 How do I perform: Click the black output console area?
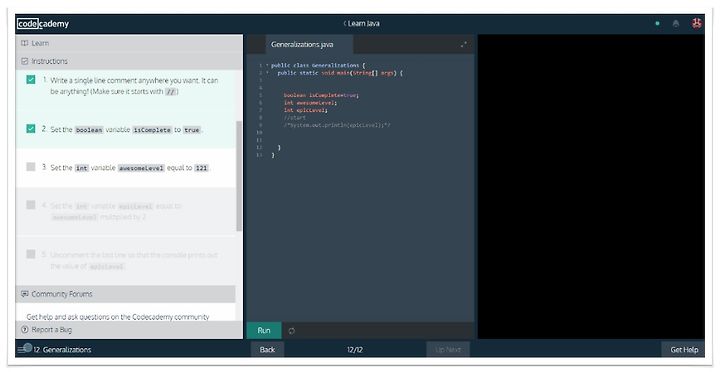[591, 187]
